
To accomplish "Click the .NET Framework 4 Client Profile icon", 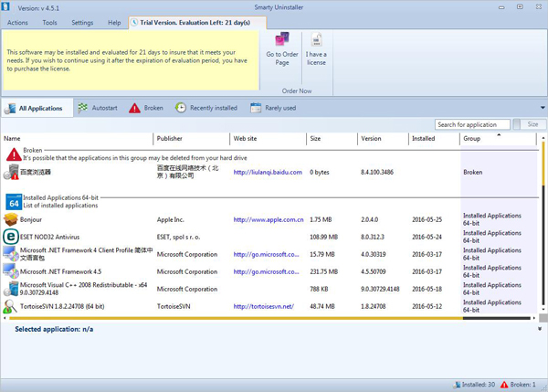I will point(10,254).
